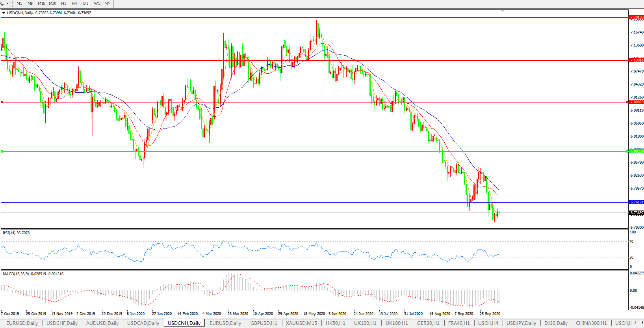The height and width of the screenshot is (328, 644).
Task: Set timeframe to H1
Action: tap(63, 4)
